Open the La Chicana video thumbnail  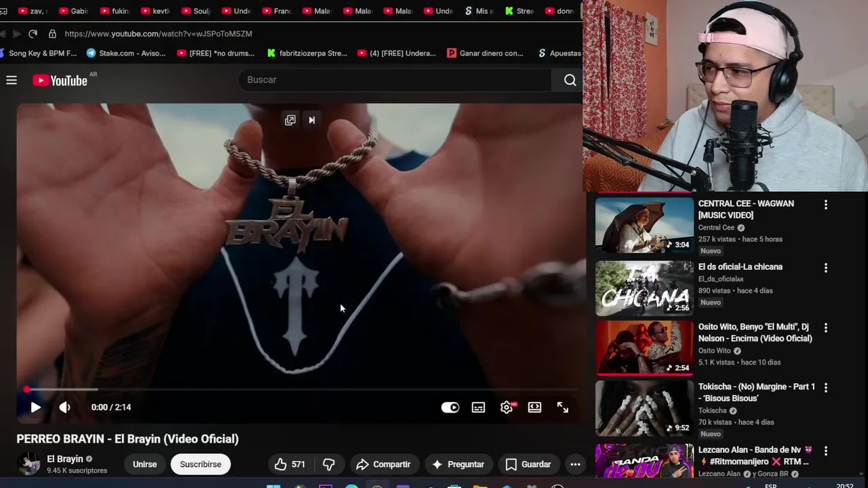point(644,288)
